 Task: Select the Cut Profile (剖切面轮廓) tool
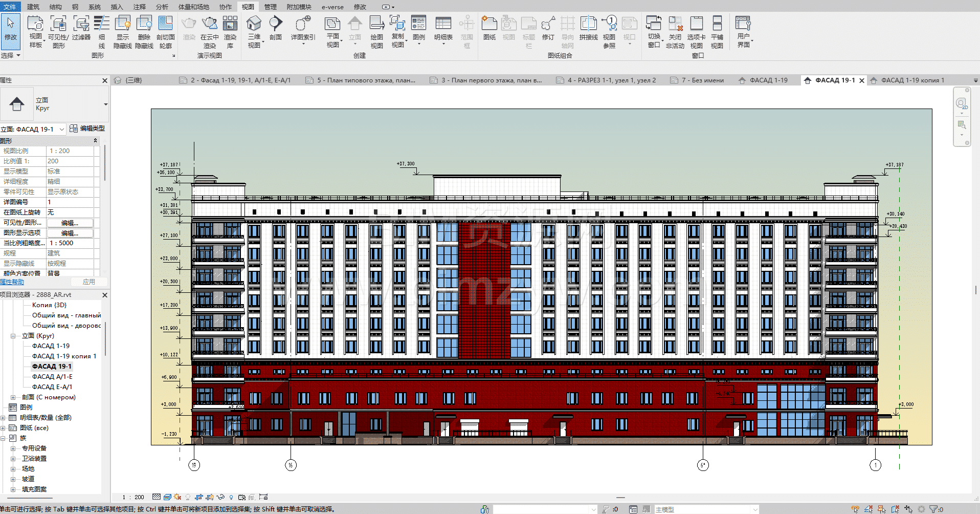pos(166,32)
